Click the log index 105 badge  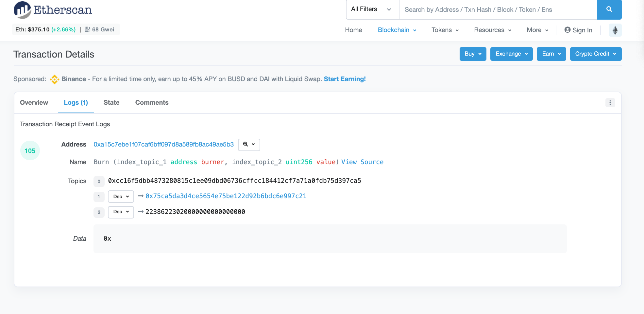(30, 150)
